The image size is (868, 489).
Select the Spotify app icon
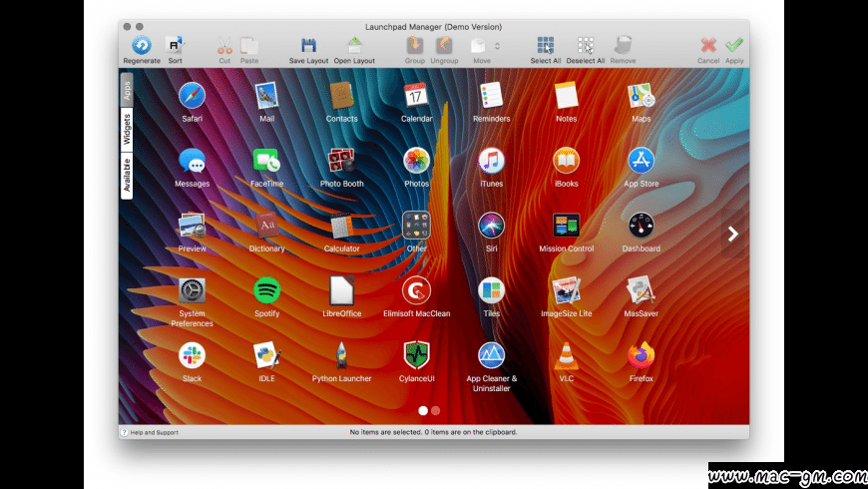point(266,290)
